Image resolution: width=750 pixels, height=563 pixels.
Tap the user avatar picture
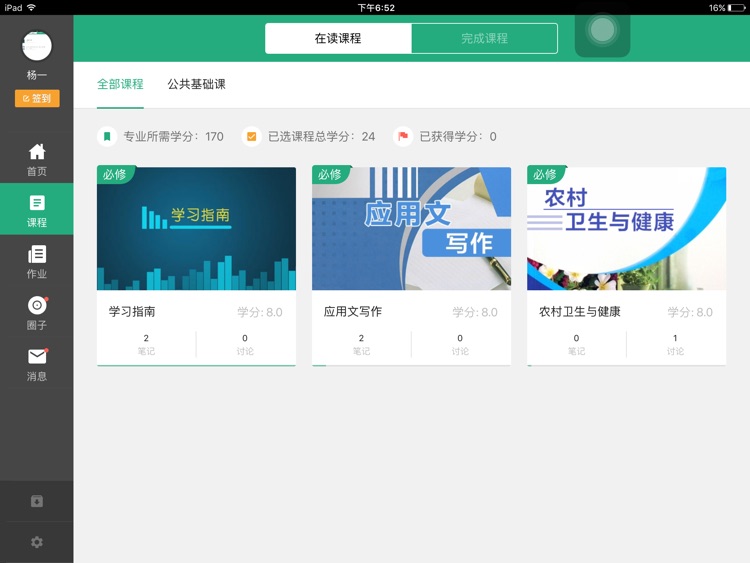(x=37, y=46)
